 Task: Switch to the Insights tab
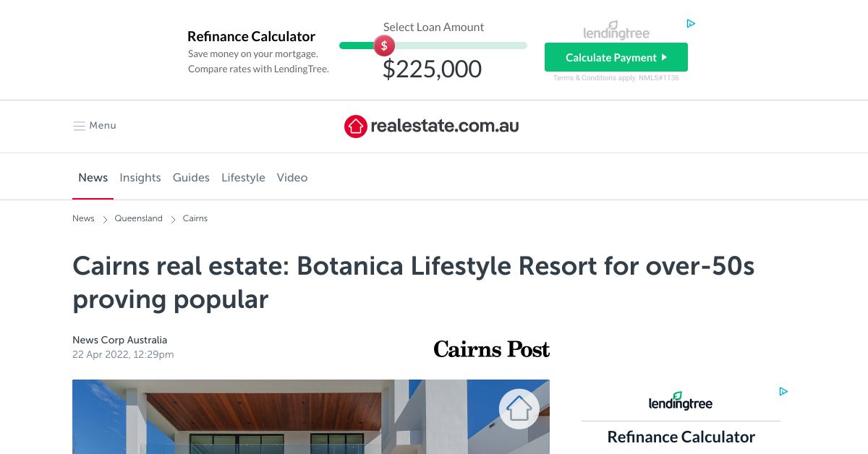tap(140, 177)
